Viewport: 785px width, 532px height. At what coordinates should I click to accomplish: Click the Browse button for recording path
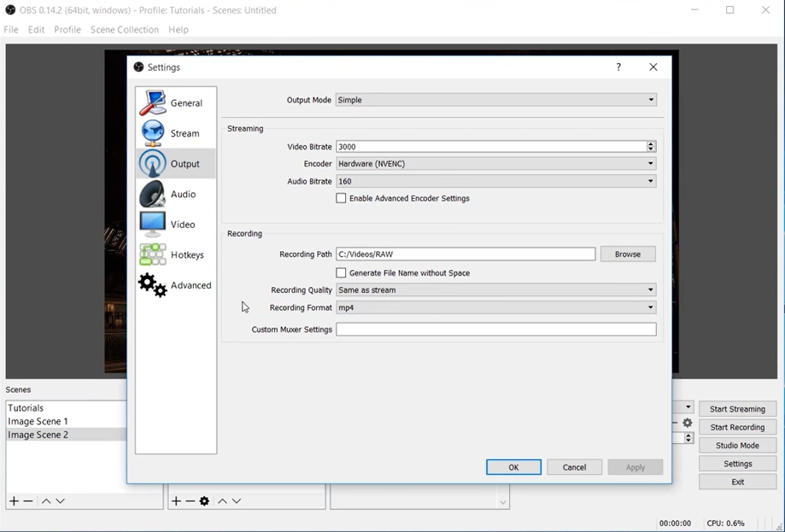click(628, 254)
